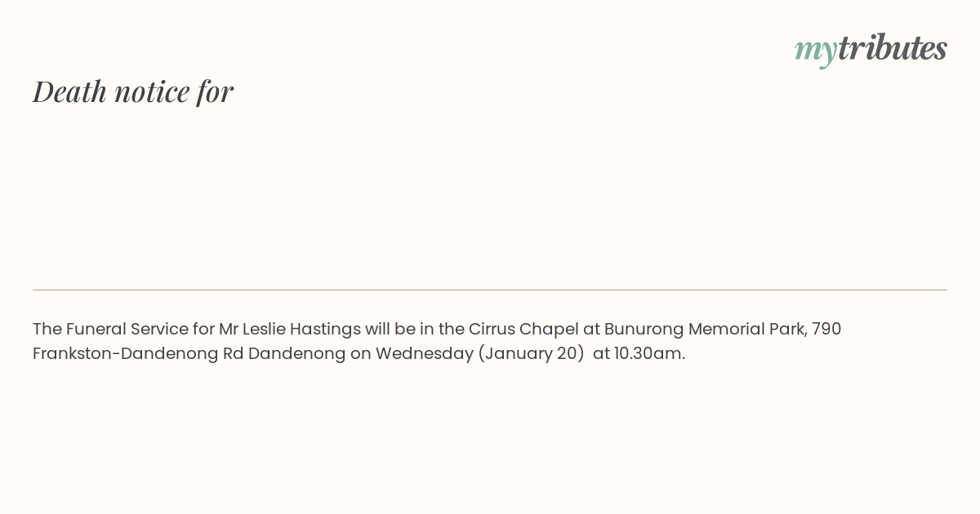This screenshot has width=980, height=514.
Task: Click the "(January 20)" date text
Action: (x=532, y=353)
